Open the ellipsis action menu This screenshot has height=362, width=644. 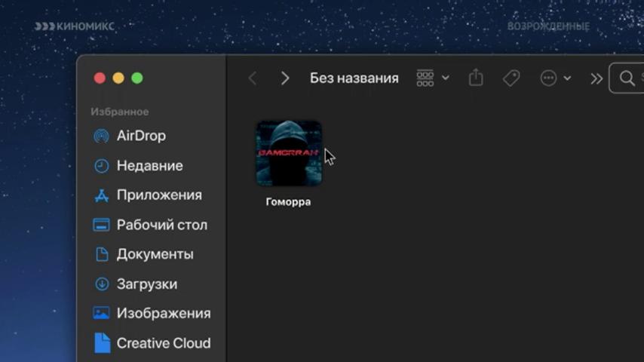tap(548, 78)
